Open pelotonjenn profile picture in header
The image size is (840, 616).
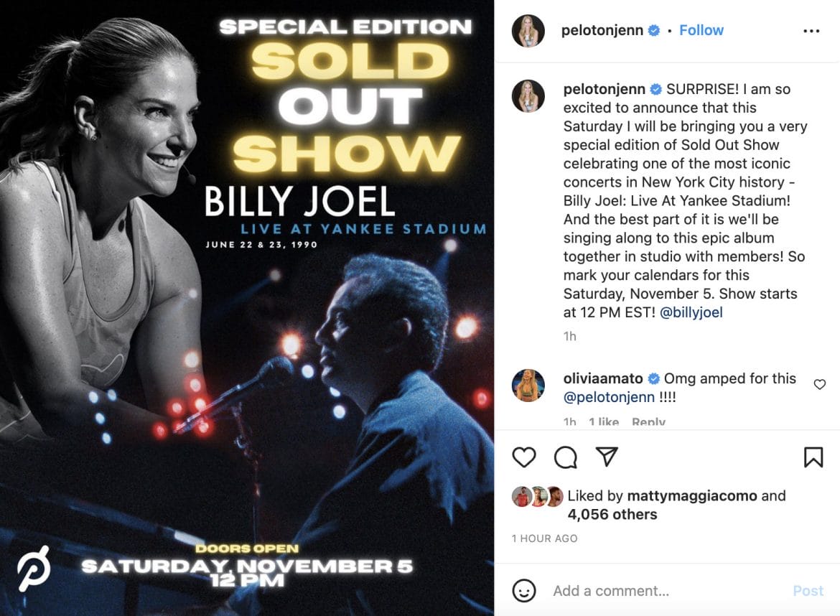point(528,31)
